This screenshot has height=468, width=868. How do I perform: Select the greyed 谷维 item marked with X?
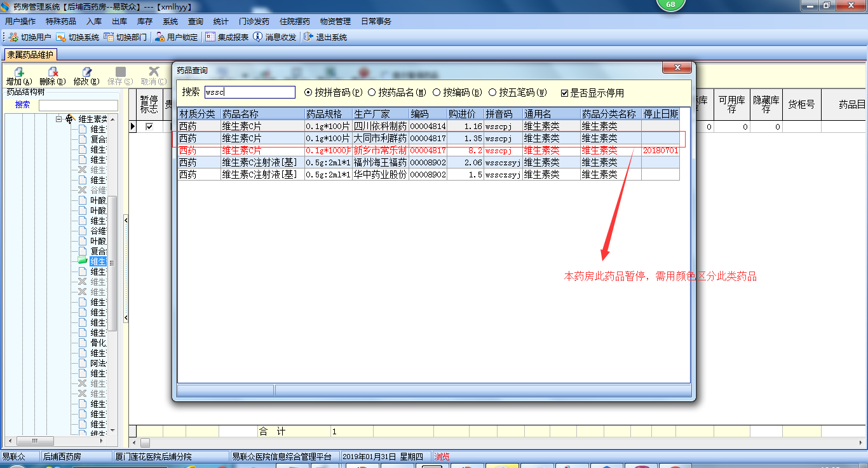click(98, 190)
